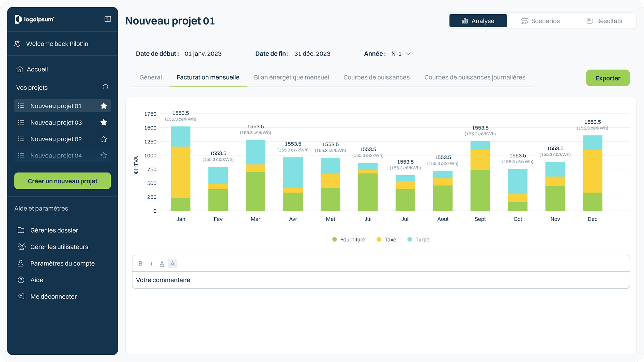Image resolution: width=644 pixels, height=362 pixels.
Task: Toggle Fourniture series in chart legend
Action: click(x=349, y=240)
